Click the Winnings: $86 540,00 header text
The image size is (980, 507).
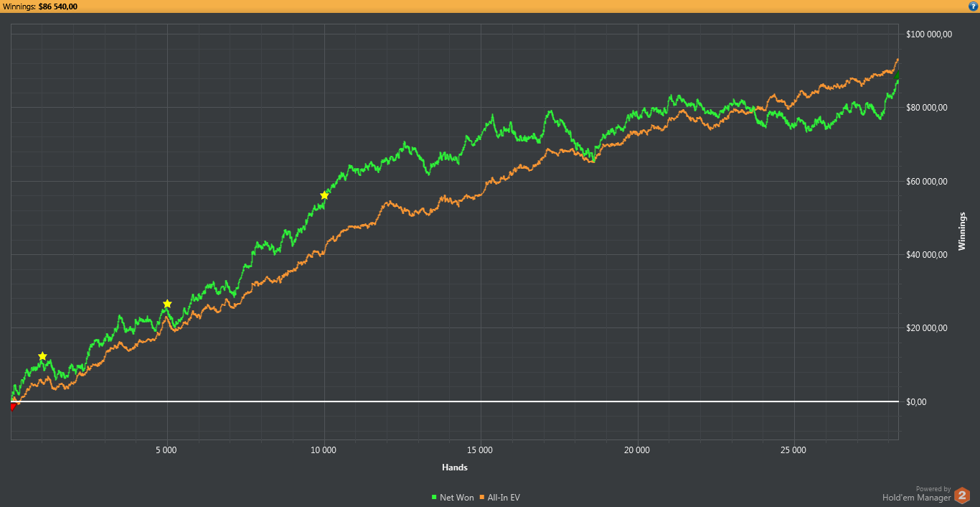[x=40, y=6]
